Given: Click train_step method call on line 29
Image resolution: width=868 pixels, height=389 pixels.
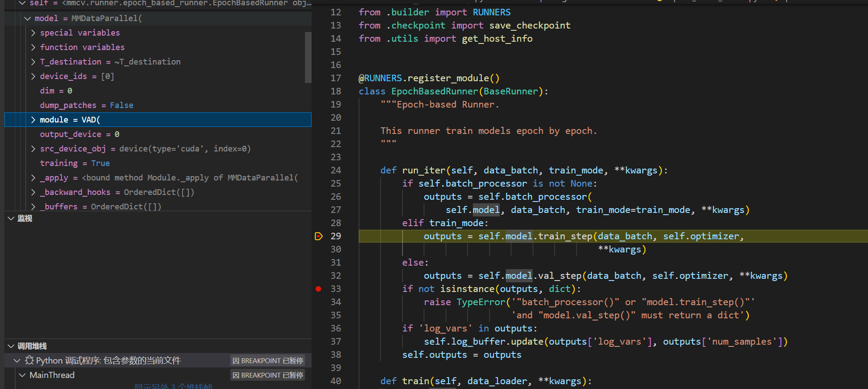Looking at the screenshot, I should [x=565, y=236].
